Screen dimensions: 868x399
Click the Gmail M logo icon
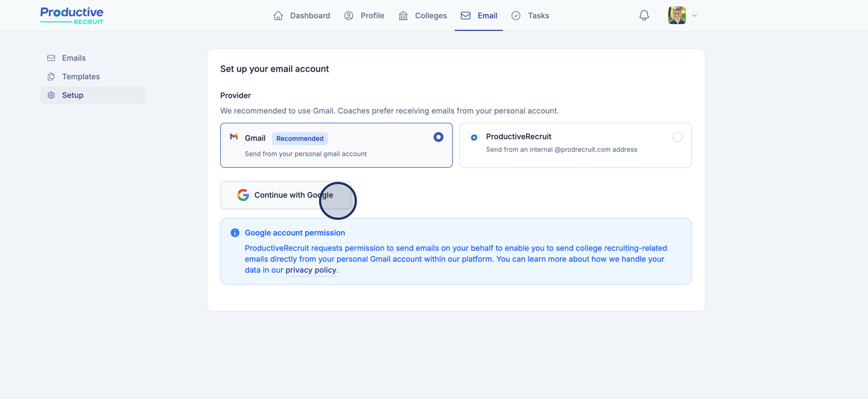[234, 137]
